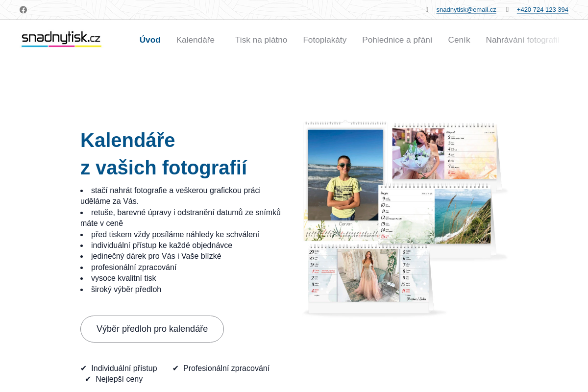Click the Kalendáře z vašich fotografií heading
This screenshot has width=588, height=392.
tap(164, 154)
